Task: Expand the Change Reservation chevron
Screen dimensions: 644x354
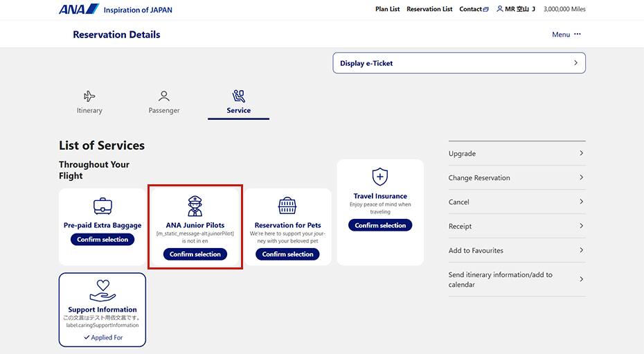Action: pos(581,177)
